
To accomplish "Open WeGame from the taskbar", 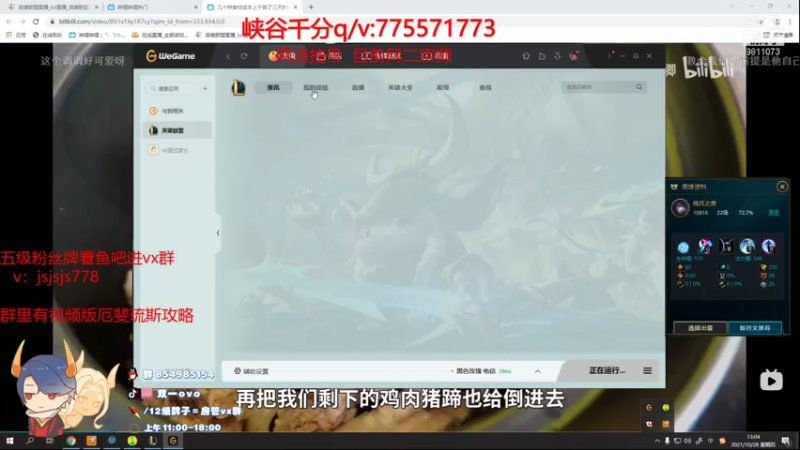I will coord(173,441).
